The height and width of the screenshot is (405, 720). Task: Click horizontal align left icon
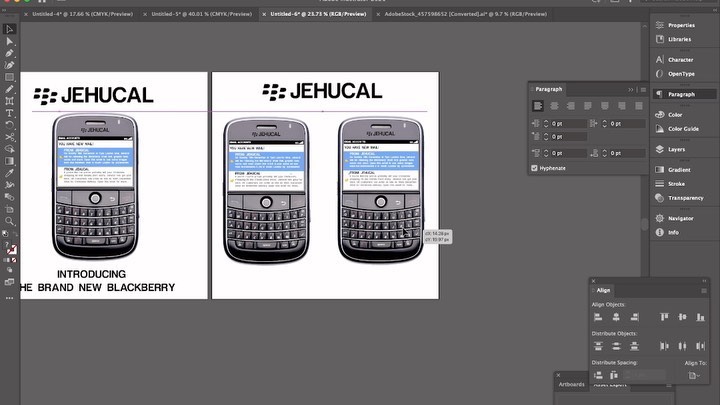(x=598, y=317)
